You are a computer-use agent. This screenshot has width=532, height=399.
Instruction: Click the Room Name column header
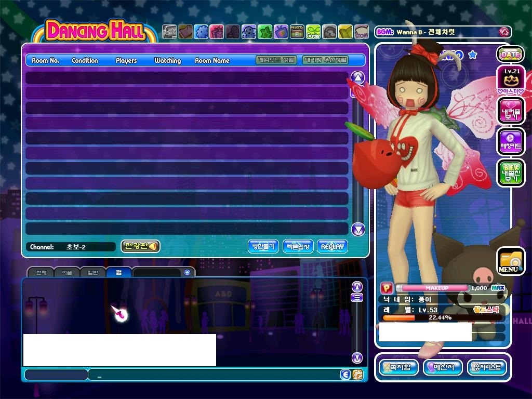pyautogui.click(x=212, y=60)
